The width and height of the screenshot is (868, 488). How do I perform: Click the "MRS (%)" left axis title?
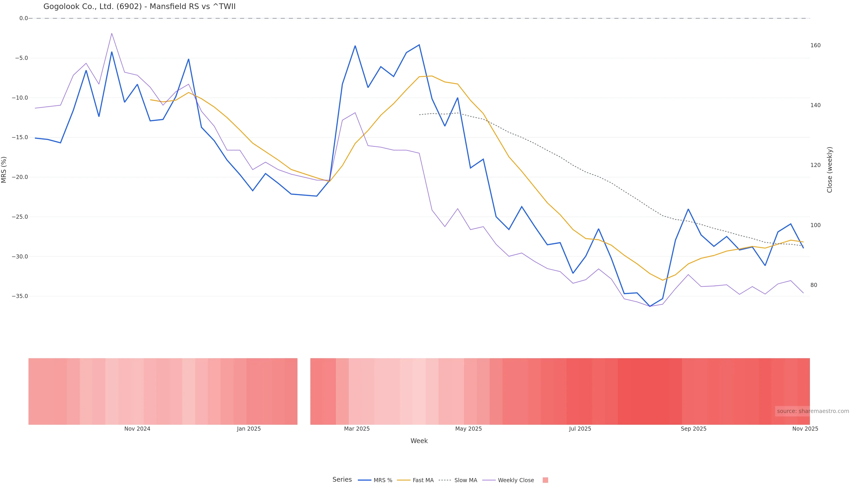click(4, 170)
